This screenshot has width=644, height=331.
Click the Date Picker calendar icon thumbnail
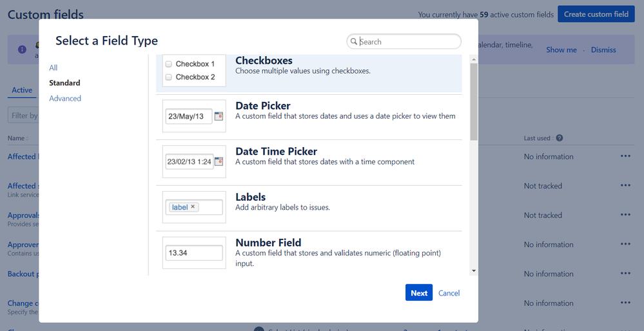pos(219,116)
